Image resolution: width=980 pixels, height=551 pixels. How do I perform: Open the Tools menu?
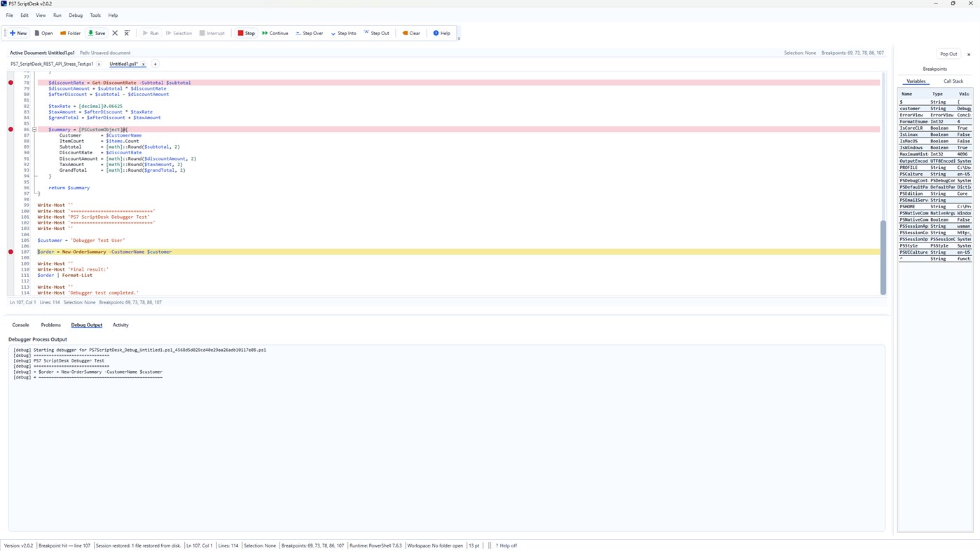pyautogui.click(x=95, y=15)
